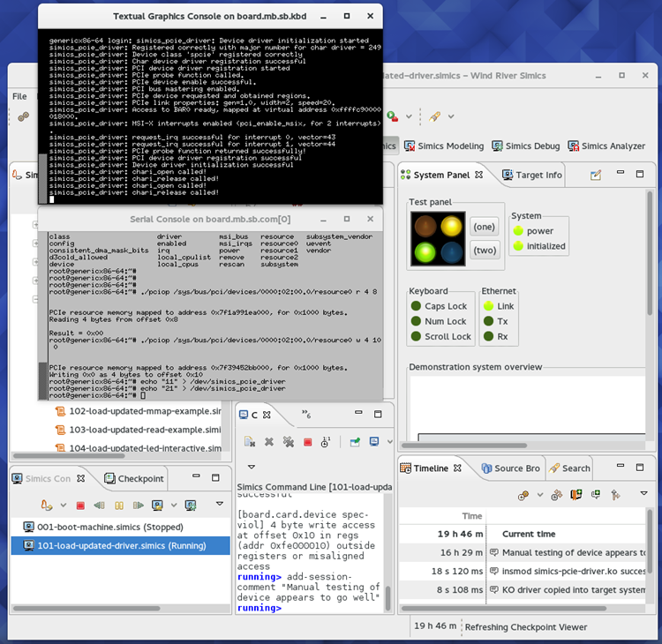Click the System Panel horizontal scrollbar
Viewport: 662px width, 644px height.
pyautogui.click(x=464, y=446)
